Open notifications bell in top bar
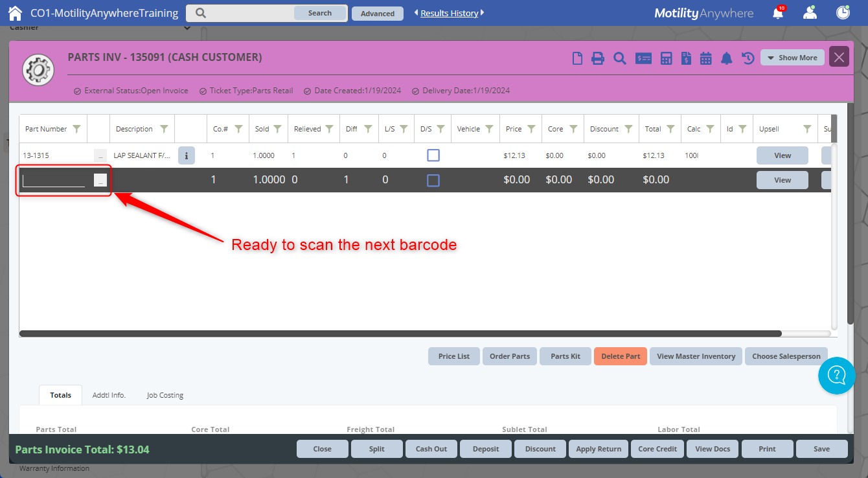Screen dimensions: 868x478 (778, 13)
